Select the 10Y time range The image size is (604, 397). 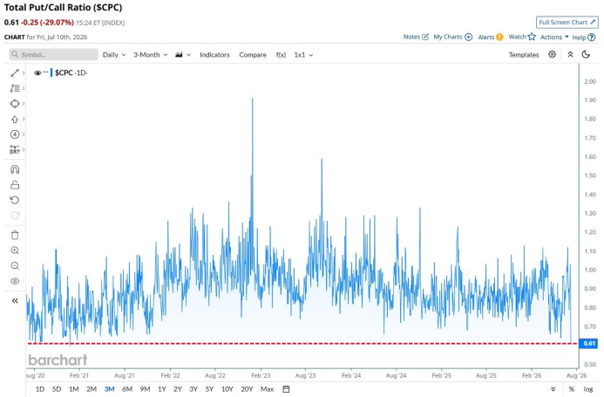point(227,389)
